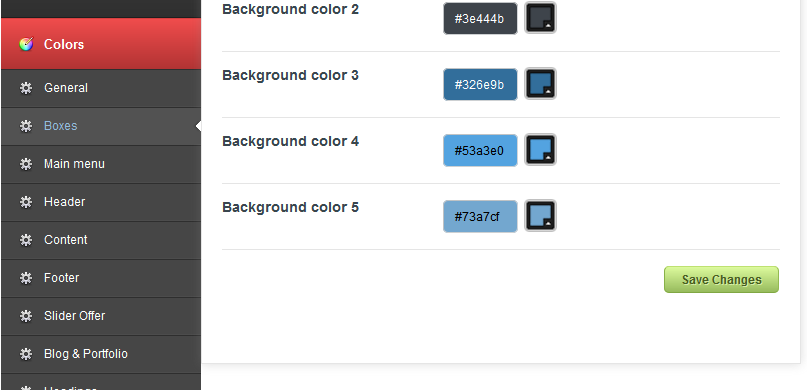Select the Colors section header
807x390 pixels.
click(x=101, y=44)
